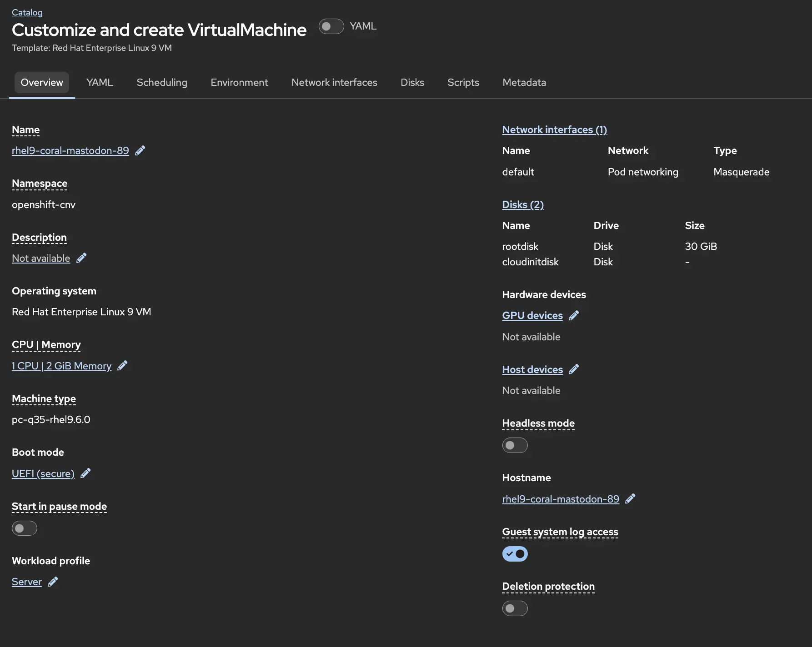Screen dimensions: 812x647
Task: Click the Not available description link
Action: (x=41, y=258)
